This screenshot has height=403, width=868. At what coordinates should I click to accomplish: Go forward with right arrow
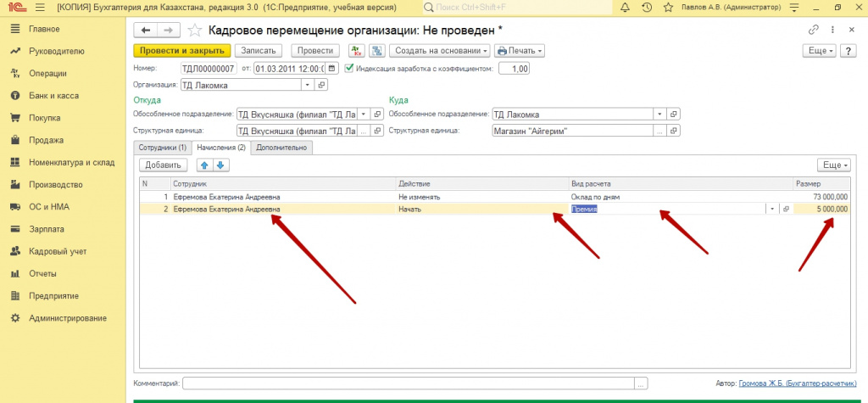click(x=169, y=30)
